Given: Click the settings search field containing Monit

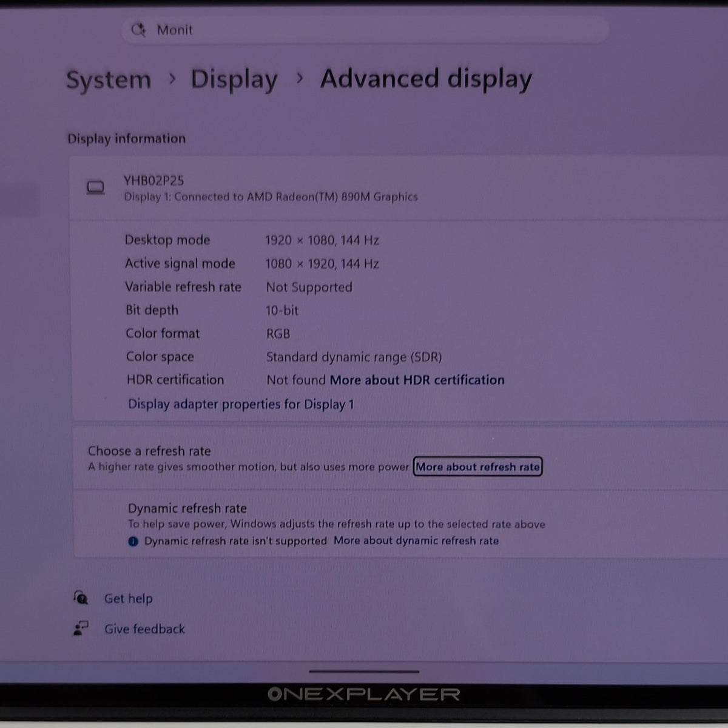Looking at the screenshot, I should click(x=365, y=30).
